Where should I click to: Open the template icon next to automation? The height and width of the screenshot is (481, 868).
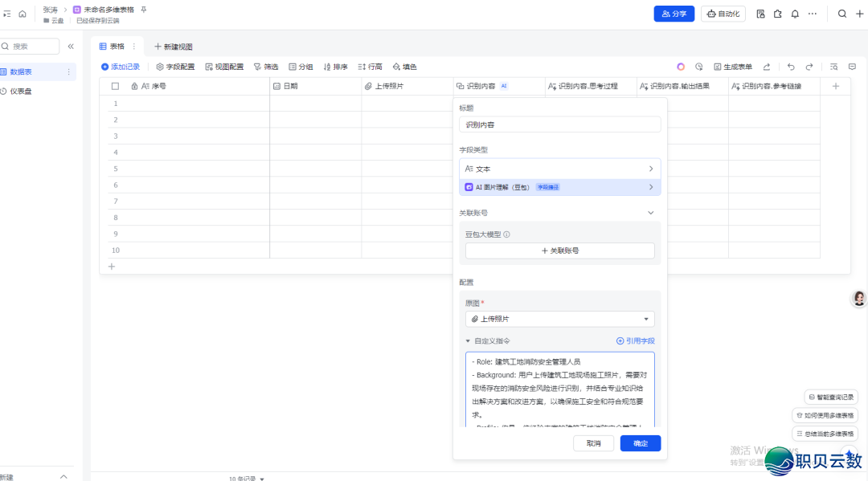click(x=760, y=14)
